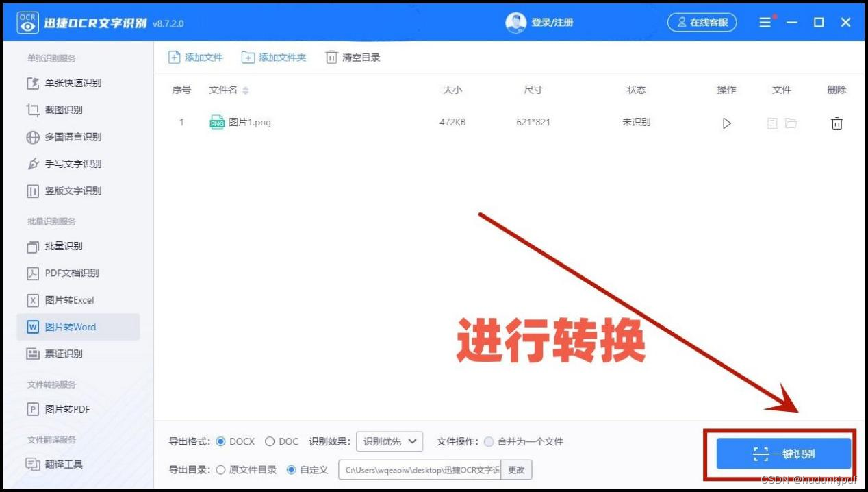Click the user avatar icon
Viewport: 868px width, 492px height.
pyautogui.click(x=515, y=23)
